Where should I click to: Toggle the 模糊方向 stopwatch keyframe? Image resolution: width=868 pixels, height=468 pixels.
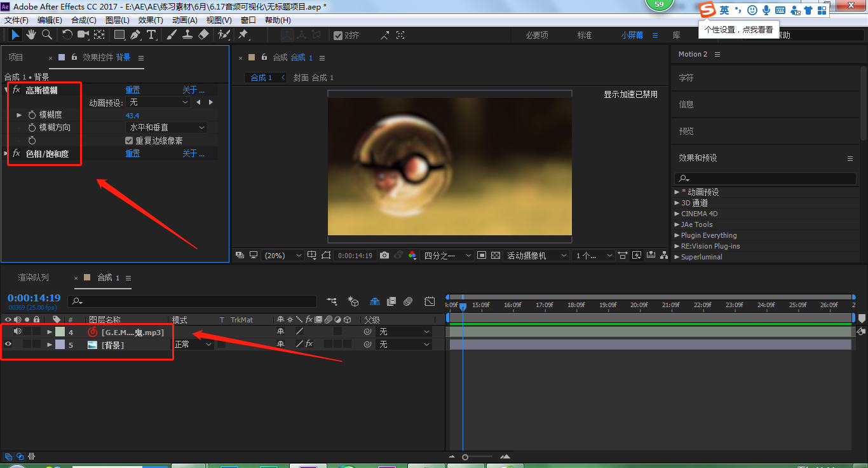pyautogui.click(x=32, y=128)
